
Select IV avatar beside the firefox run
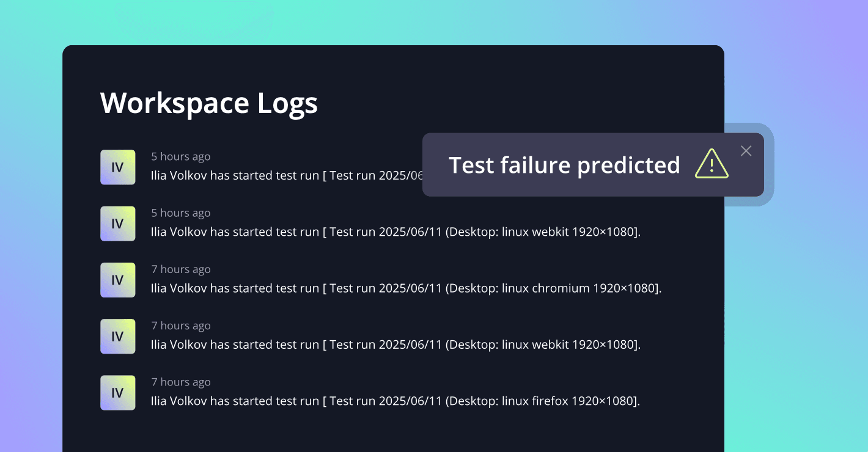pyautogui.click(x=118, y=393)
